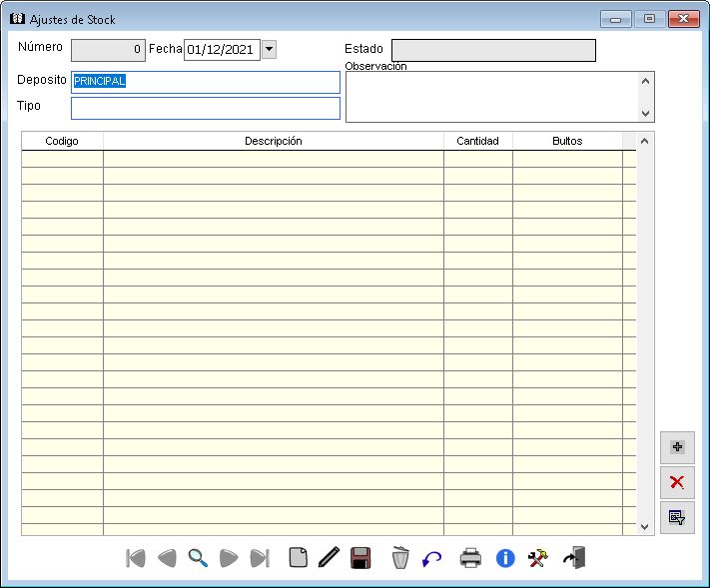710x588 pixels.
Task: Click the grid filter button
Action: [677, 517]
